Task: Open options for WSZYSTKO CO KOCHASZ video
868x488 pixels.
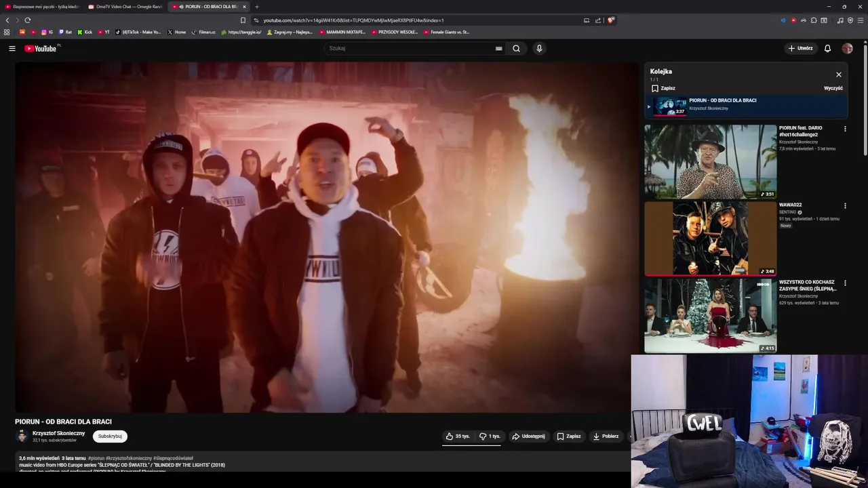Action: coord(845,283)
